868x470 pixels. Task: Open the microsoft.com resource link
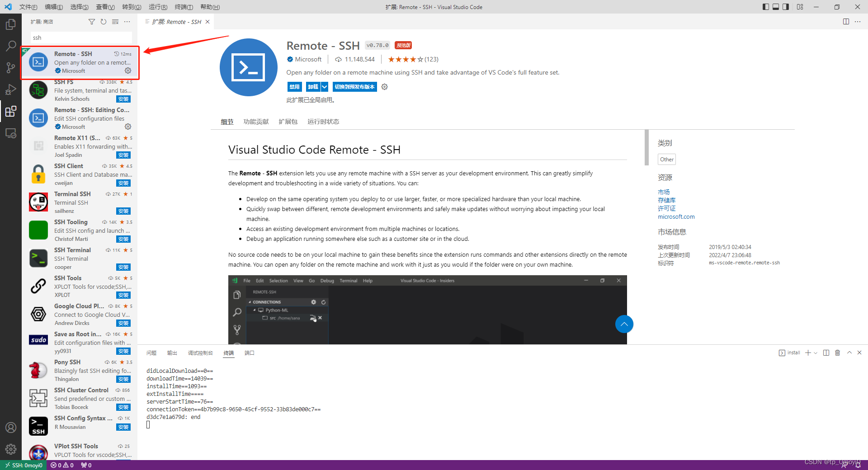pos(676,216)
